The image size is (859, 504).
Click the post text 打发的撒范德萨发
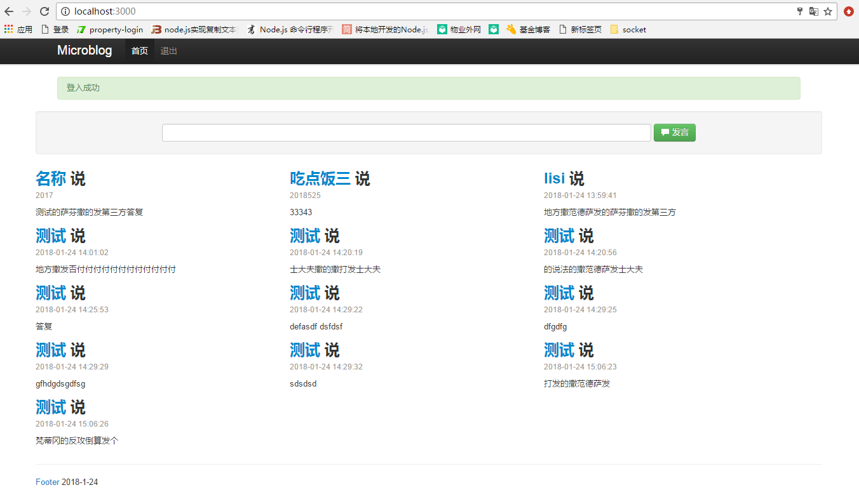pos(577,383)
